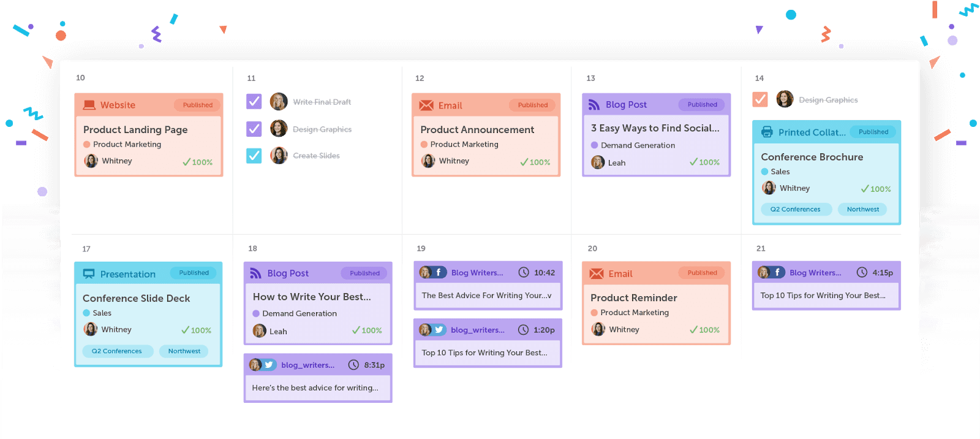The image size is (980, 439).
Task: Click the Published badge on Product Reminder email
Action: pyautogui.click(x=702, y=273)
